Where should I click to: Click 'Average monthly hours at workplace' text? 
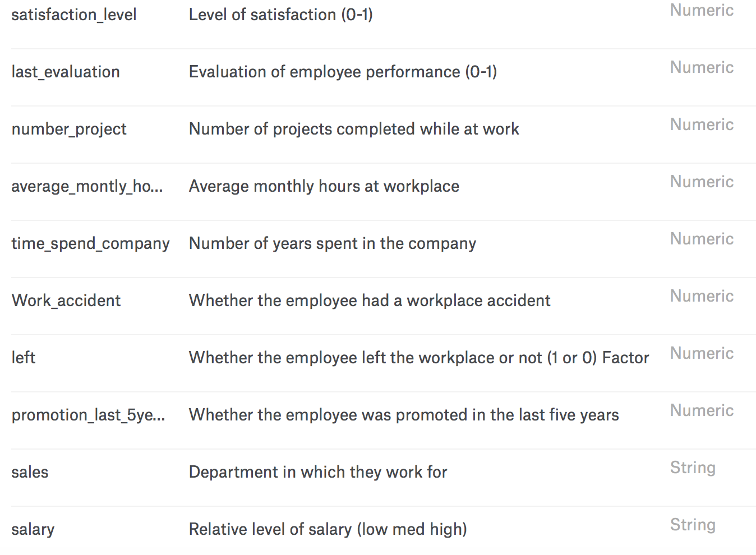pyautogui.click(x=324, y=186)
